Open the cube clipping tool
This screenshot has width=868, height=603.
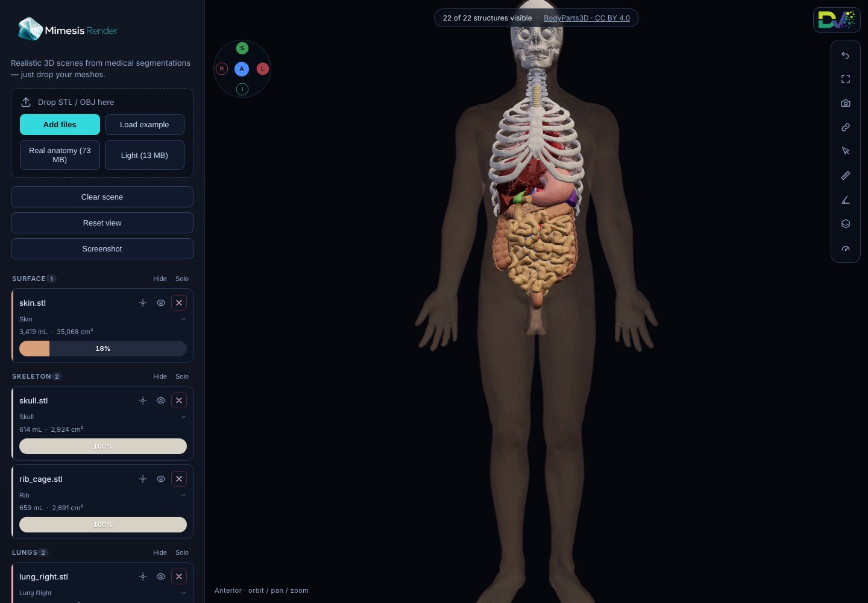tap(846, 224)
